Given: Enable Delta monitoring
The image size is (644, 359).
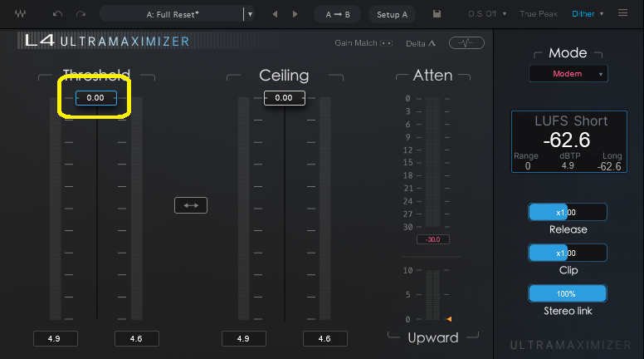Looking at the screenshot, I should pos(422,43).
